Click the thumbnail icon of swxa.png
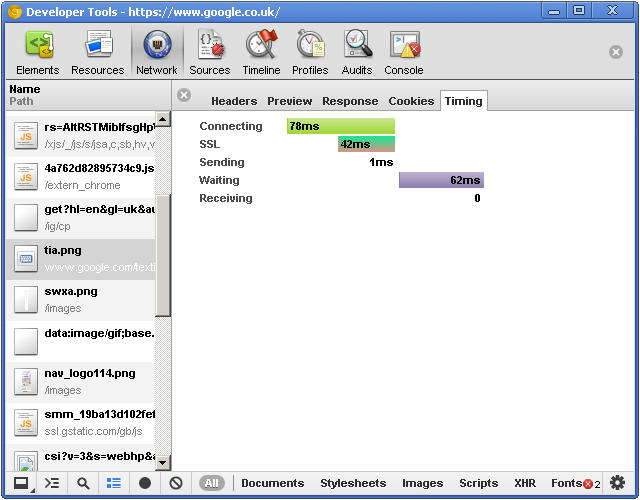Screen dimensions: 640x500 point(26,300)
